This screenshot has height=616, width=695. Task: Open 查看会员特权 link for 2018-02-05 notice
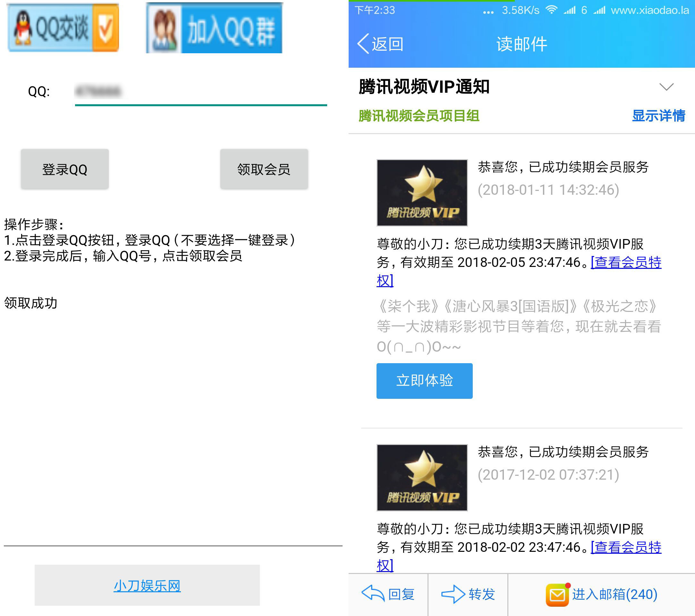626,262
